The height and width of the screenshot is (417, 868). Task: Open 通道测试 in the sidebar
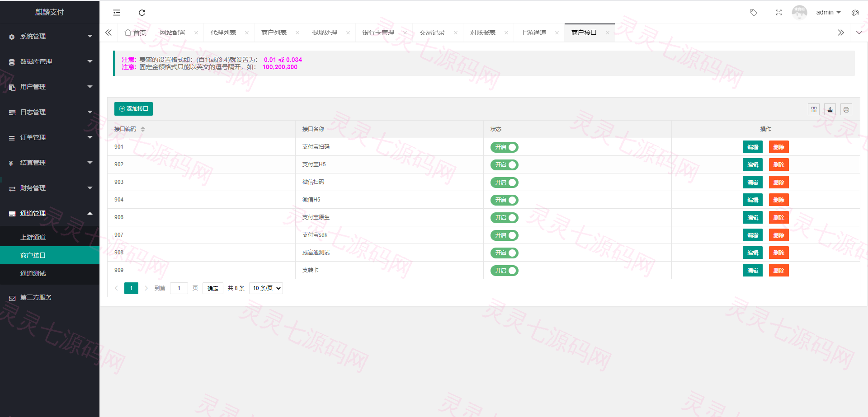50,273
